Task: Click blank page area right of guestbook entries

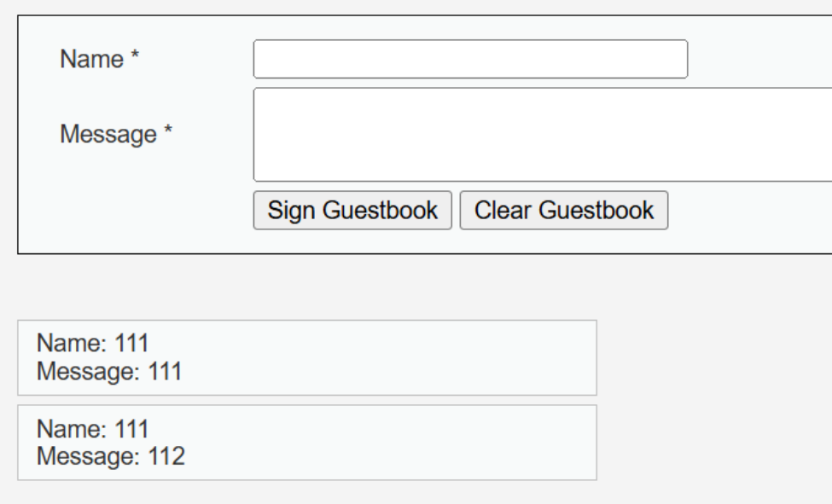Action: (x=717, y=401)
